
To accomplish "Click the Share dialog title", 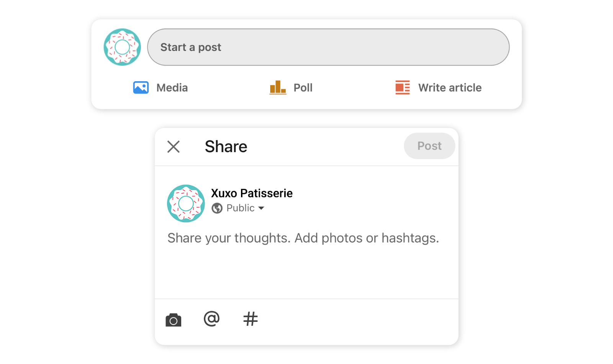I will coord(226,146).
